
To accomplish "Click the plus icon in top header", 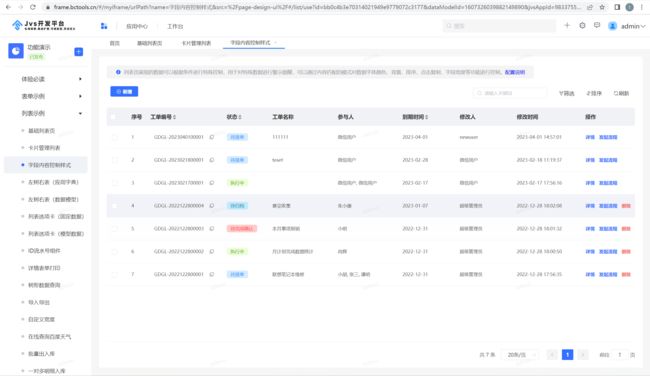I will [x=567, y=25].
